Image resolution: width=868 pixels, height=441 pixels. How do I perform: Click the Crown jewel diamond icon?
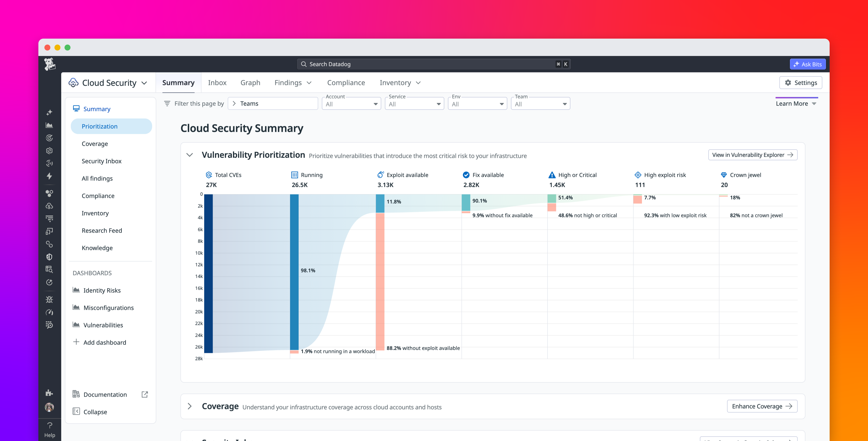click(724, 175)
